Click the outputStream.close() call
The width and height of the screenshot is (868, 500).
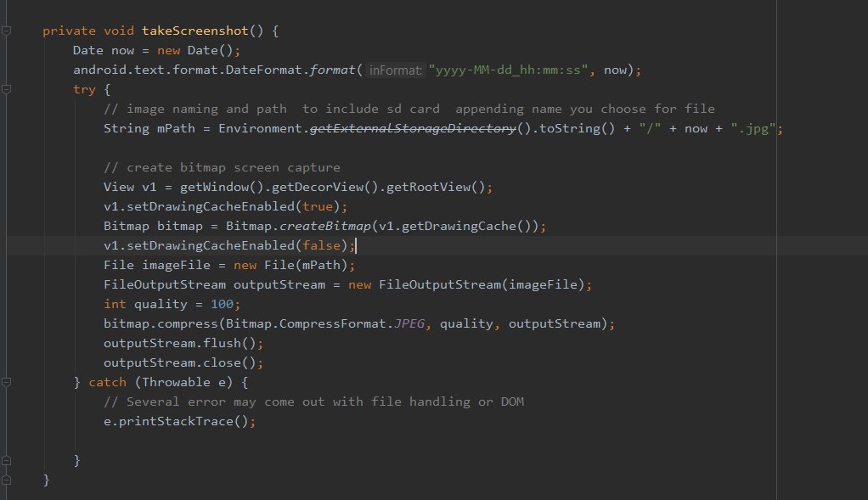[180, 362]
